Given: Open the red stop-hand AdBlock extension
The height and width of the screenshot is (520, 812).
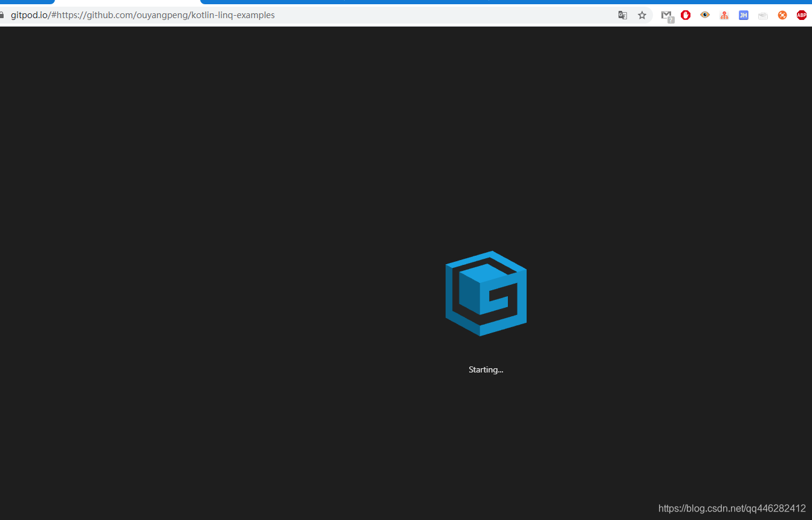Looking at the screenshot, I should pyautogui.click(x=686, y=15).
